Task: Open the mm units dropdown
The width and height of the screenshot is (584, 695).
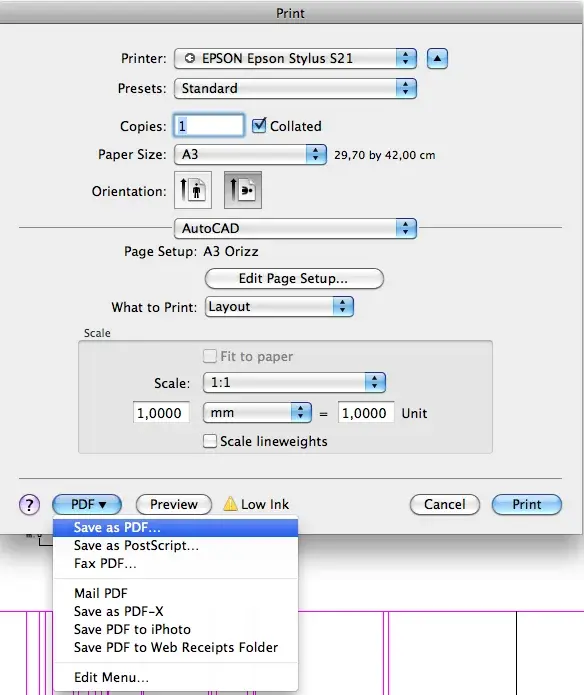Action: click(x=257, y=413)
